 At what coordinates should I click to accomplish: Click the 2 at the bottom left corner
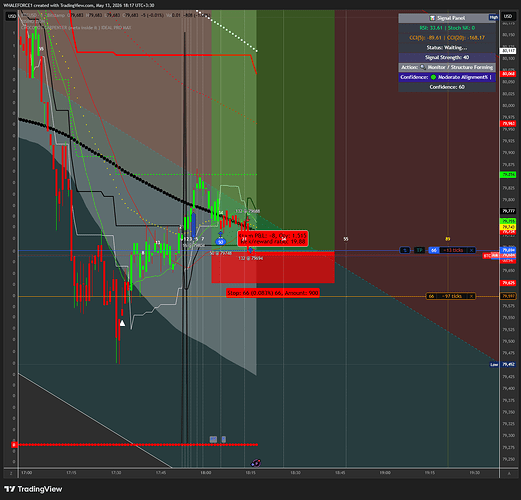pyautogui.click(x=11, y=473)
